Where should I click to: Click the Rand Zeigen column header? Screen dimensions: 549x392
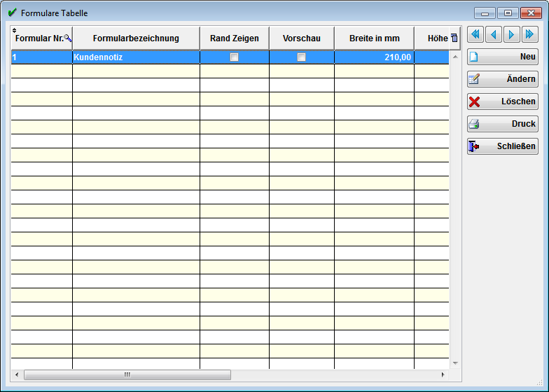(235, 38)
